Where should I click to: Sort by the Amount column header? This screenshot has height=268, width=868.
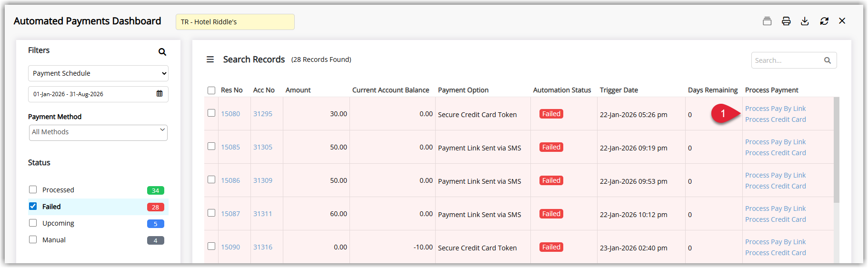[298, 90]
